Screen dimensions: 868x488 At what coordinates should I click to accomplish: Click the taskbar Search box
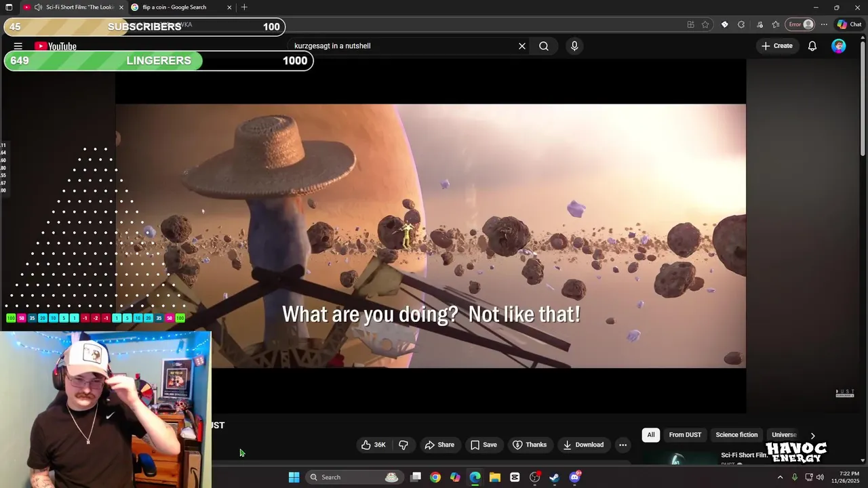[x=353, y=477]
